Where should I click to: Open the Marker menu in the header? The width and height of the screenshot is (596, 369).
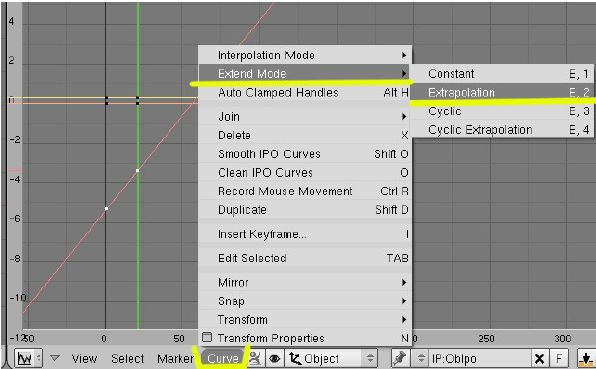point(175,358)
